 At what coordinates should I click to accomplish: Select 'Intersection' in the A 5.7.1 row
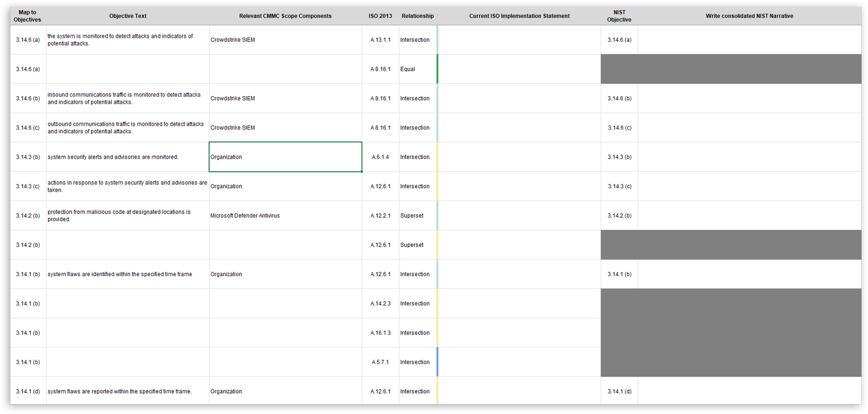pyautogui.click(x=418, y=362)
